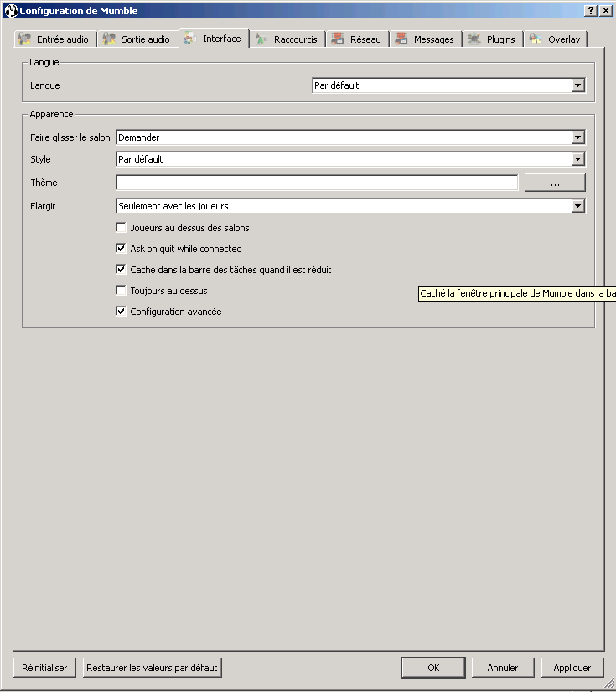Click the Mumble logo in title bar

pyautogui.click(x=11, y=11)
